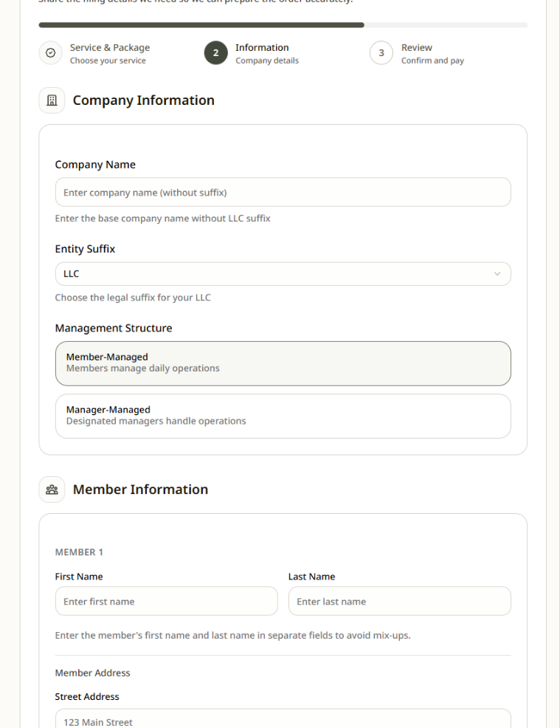Jump to Review confirm and pay step
560x728 pixels.
(432, 53)
